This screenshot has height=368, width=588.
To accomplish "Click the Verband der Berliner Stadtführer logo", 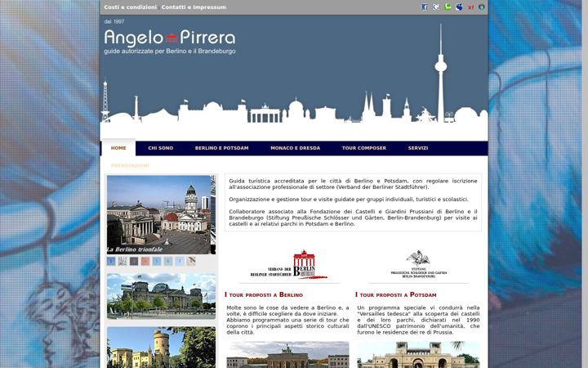I will pos(289,264).
